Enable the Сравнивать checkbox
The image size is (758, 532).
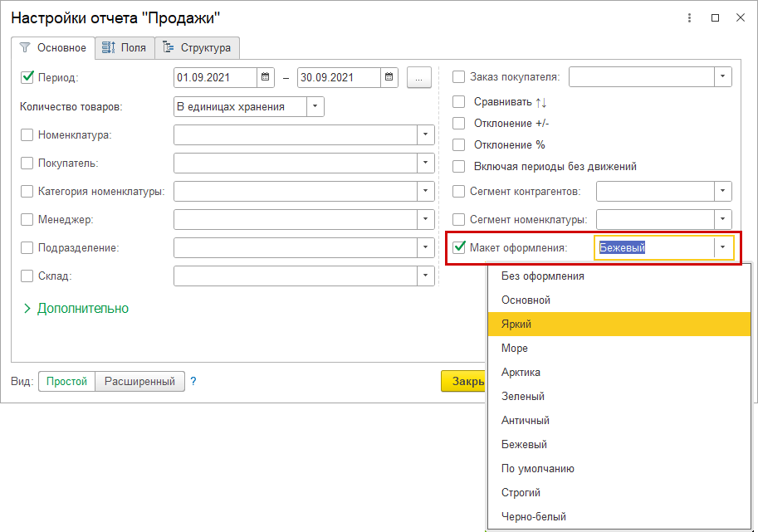[459, 101]
